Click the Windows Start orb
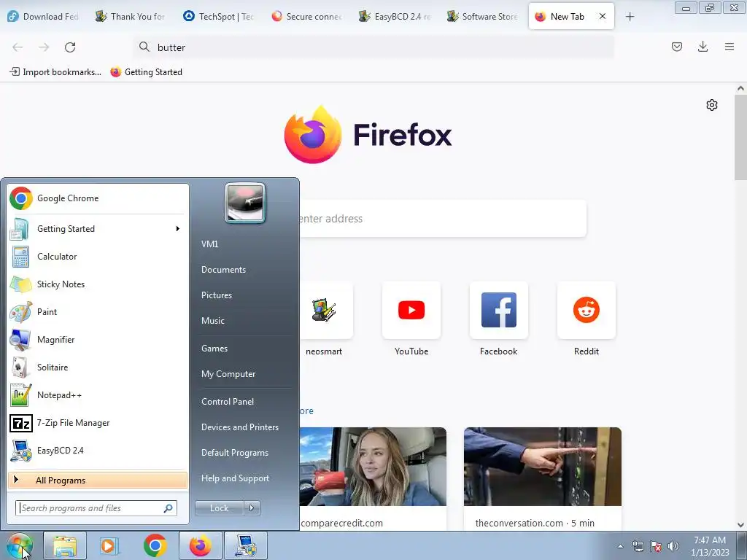Screen dimensions: 747x560 (20, 545)
